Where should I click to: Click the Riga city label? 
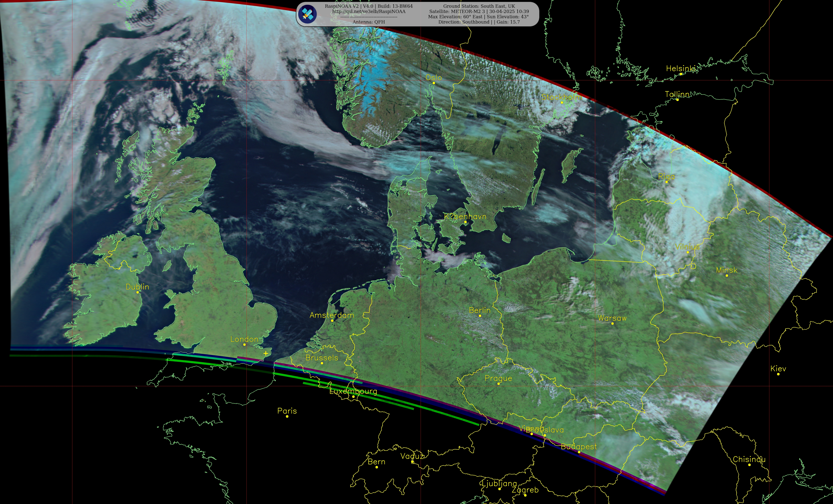coord(666,177)
